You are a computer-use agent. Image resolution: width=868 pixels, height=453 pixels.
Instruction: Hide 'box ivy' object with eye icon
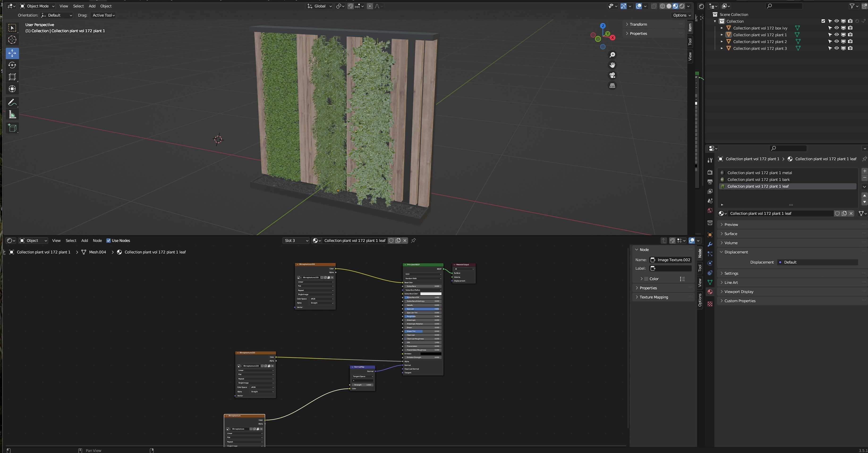[836, 28]
